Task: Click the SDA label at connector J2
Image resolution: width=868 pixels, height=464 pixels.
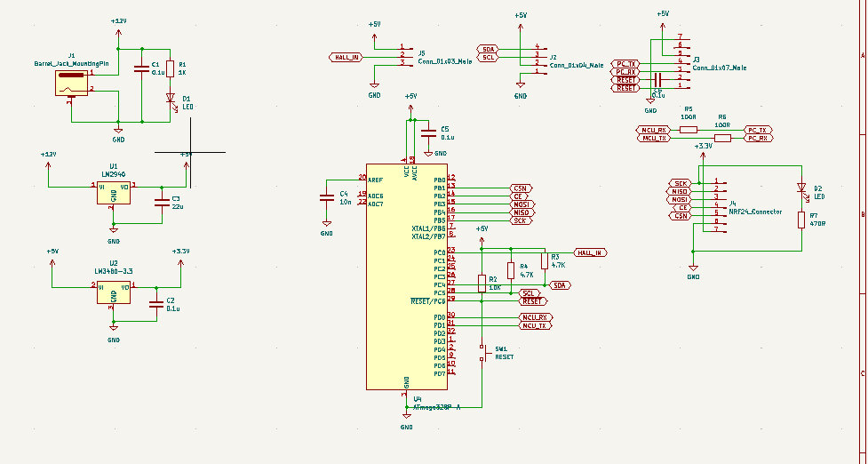Action: 488,49
